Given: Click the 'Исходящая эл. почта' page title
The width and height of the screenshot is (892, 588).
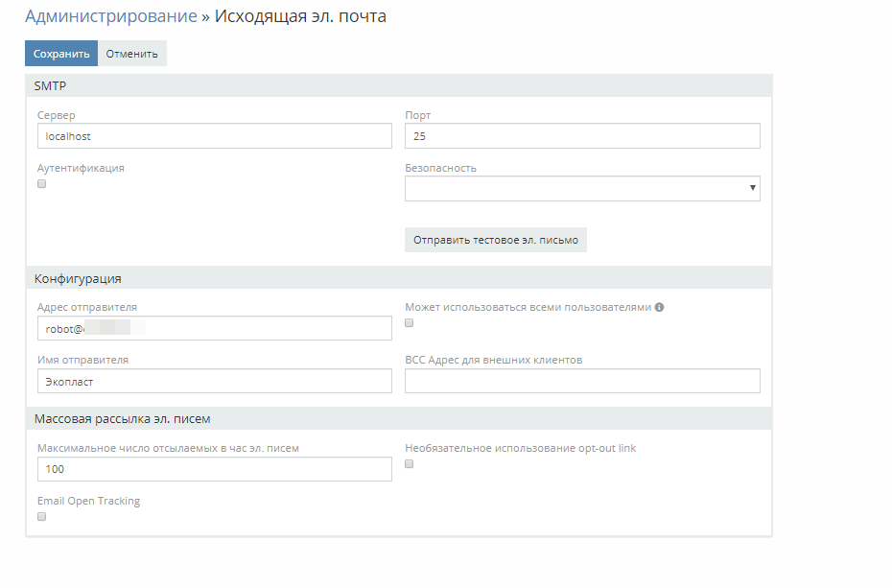Looking at the screenshot, I should coord(300,16).
